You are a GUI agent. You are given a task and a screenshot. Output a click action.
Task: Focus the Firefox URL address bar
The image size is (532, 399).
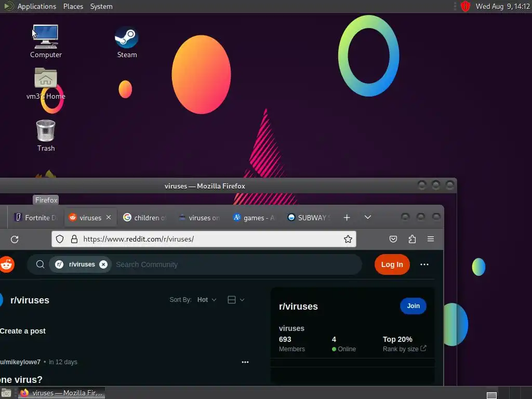(204, 239)
